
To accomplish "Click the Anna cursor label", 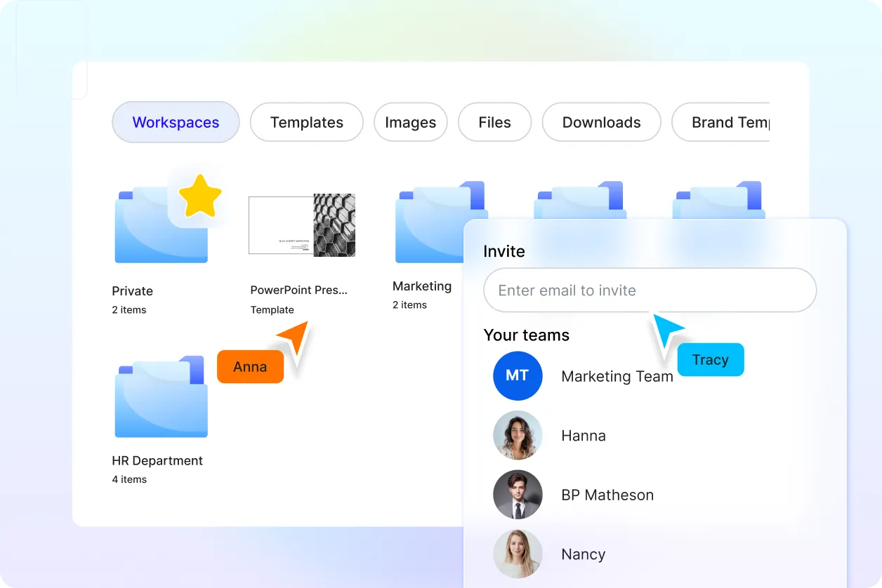I will (x=250, y=366).
